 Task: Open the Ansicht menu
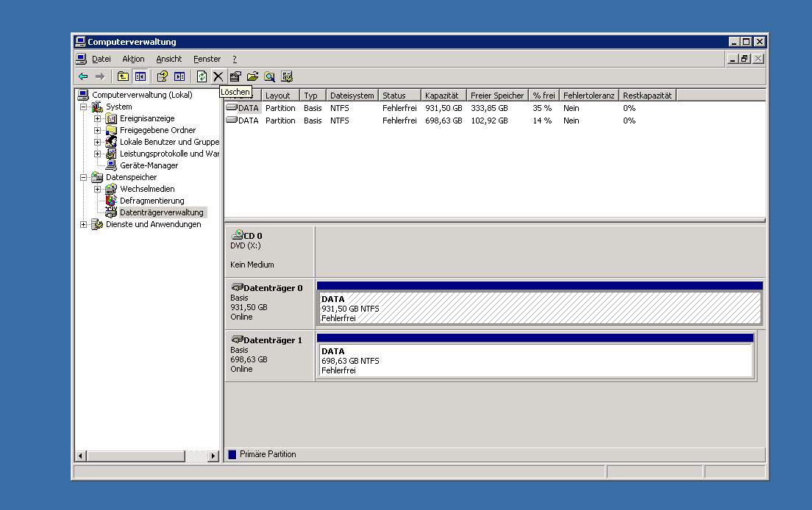[169, 59]
